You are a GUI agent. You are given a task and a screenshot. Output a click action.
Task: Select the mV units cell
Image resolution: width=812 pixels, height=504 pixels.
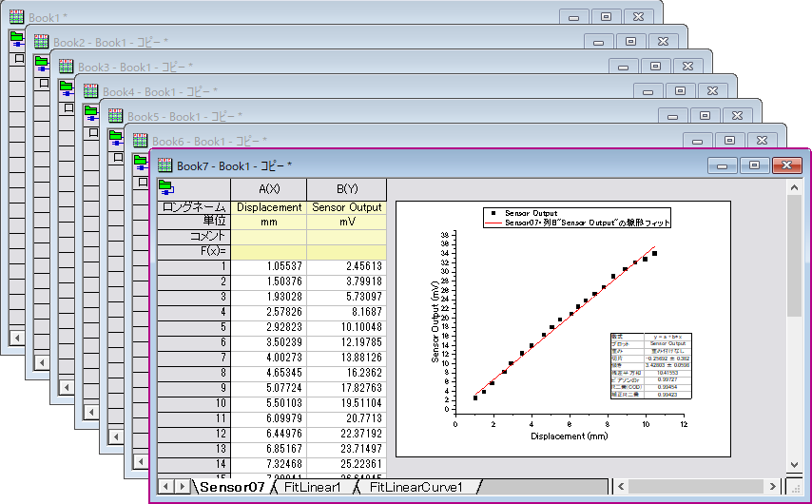coord(347,222)
